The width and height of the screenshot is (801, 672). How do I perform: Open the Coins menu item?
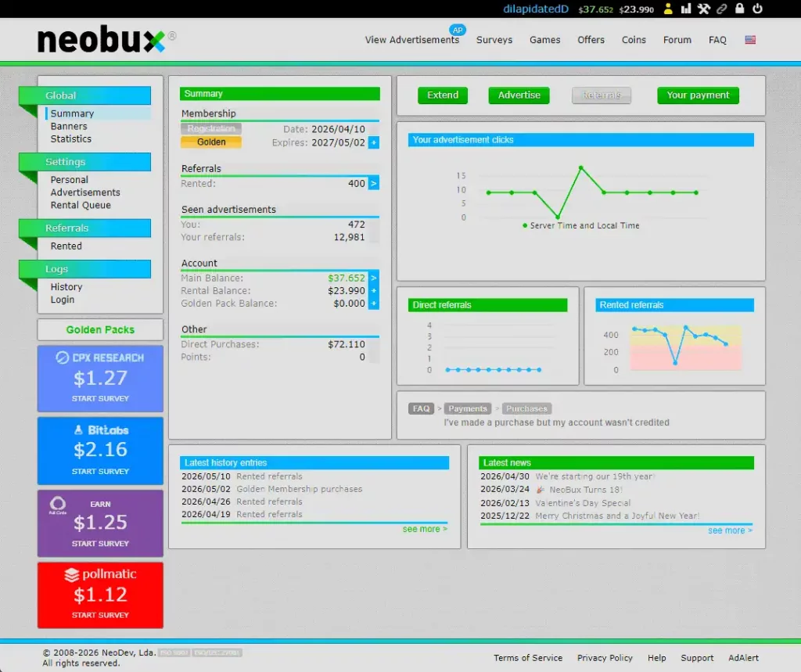click(634, 40)
